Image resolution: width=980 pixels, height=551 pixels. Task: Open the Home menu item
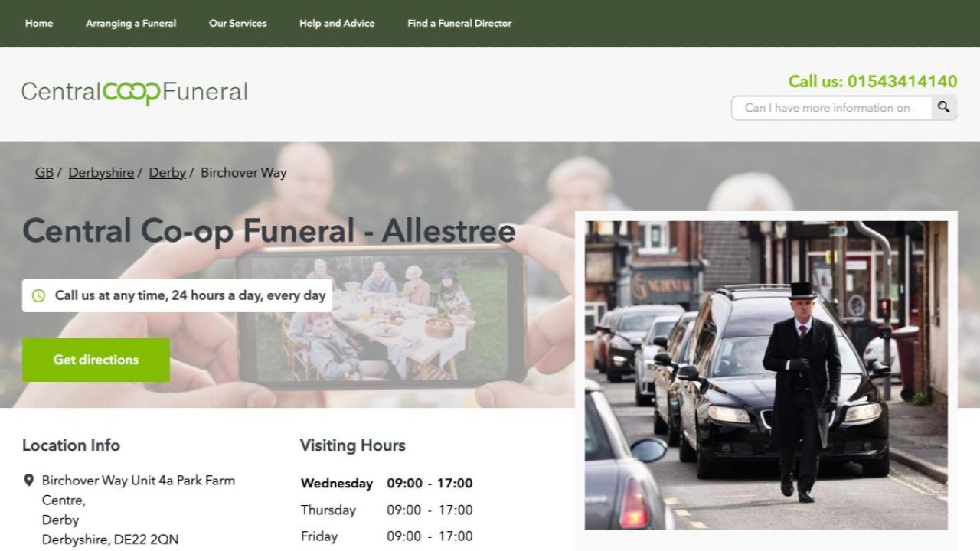(x=39, y=24)
